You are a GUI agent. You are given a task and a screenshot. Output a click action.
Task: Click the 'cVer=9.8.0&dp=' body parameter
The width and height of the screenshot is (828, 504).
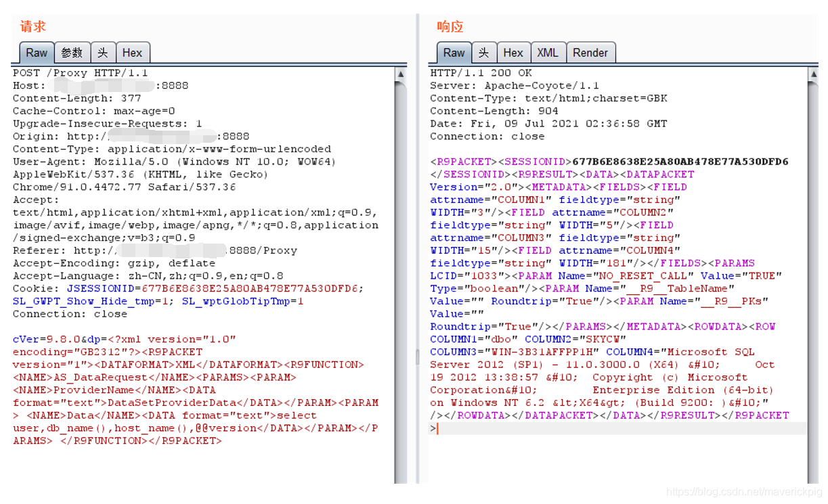[x=60, y=340]
